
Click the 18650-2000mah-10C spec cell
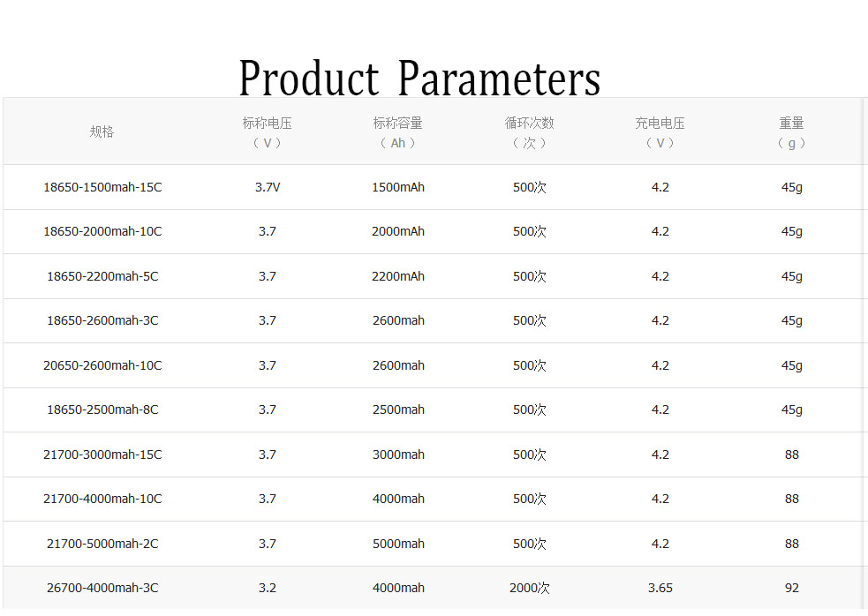[102, 231]
